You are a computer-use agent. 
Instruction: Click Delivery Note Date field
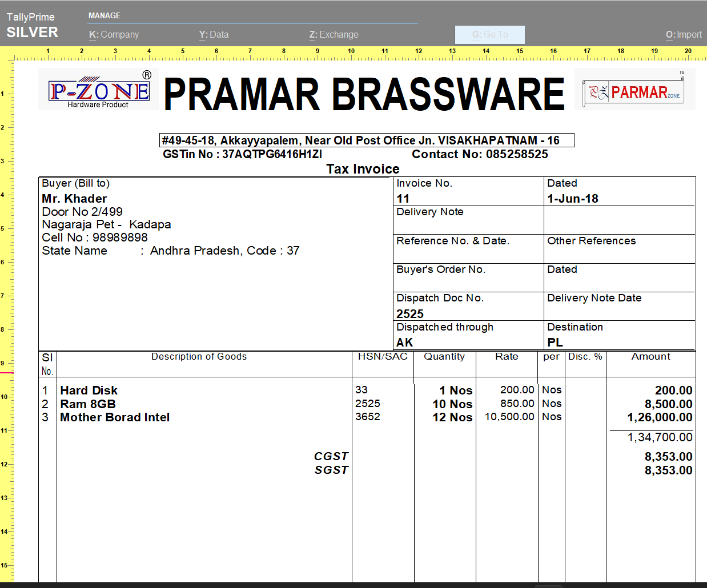click(x=620, y=306)
